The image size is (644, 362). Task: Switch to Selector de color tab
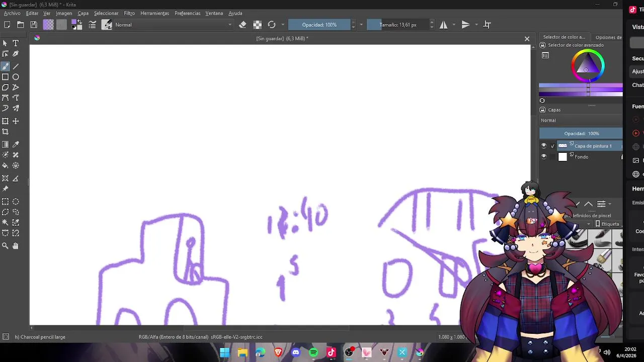[x=564, y=37]
